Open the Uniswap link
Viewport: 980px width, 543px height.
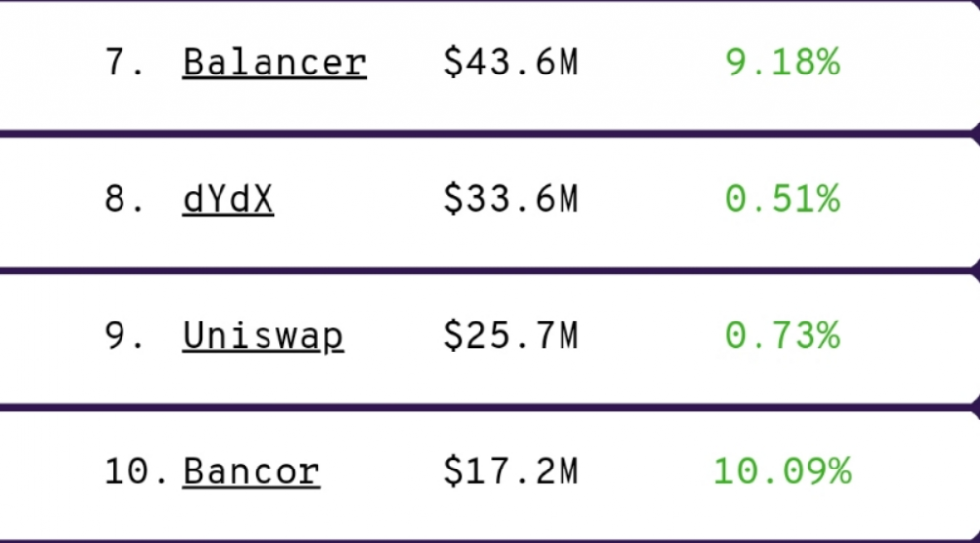pyautogui.click(x=263, y=336)
